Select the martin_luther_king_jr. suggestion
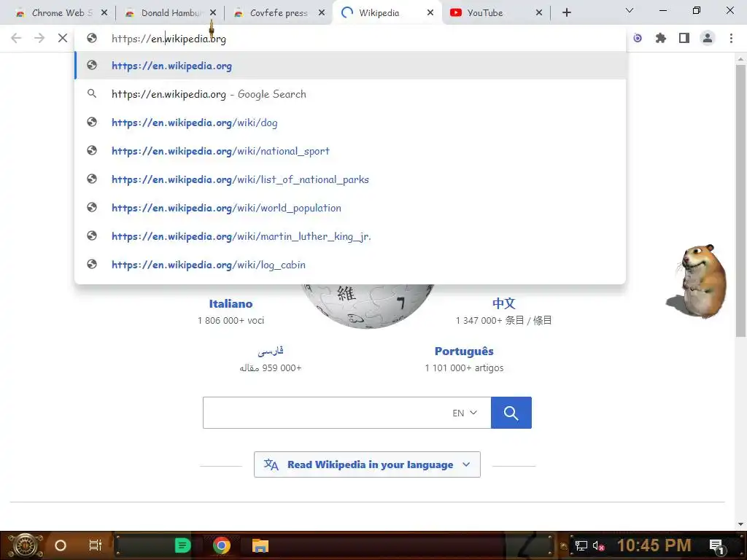This screenshot has width=747, height=560. [x=350, y=236]
